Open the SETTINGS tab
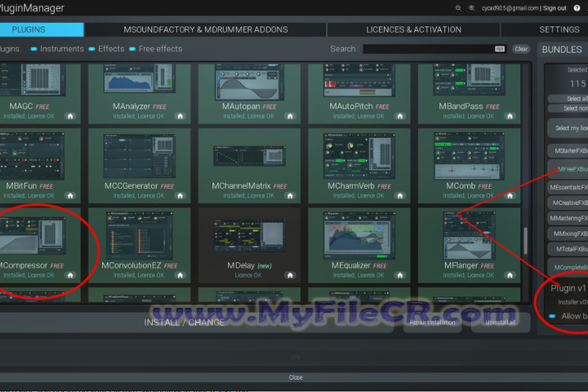 click(545, 29)
